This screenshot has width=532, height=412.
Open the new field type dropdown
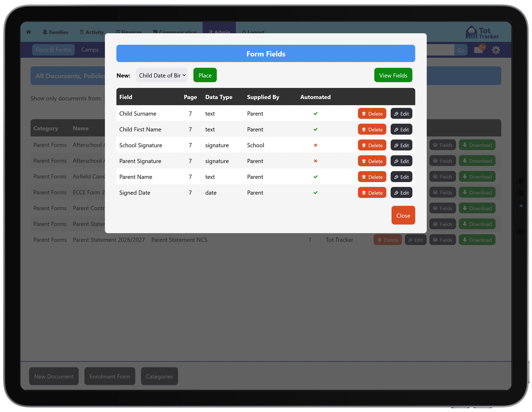coord(162,75)
